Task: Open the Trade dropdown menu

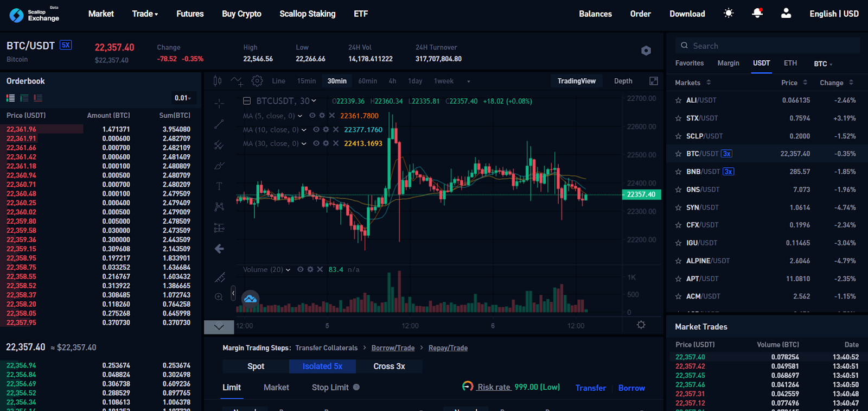Action: pyautogui.click(x=145, y=14)
